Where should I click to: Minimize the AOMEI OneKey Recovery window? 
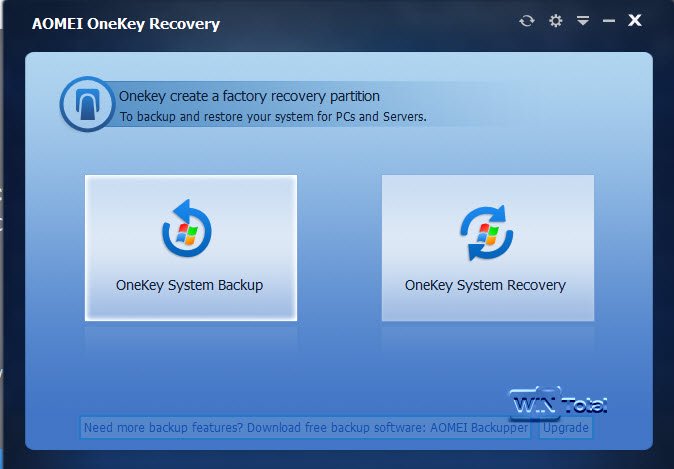coord(609,21)
